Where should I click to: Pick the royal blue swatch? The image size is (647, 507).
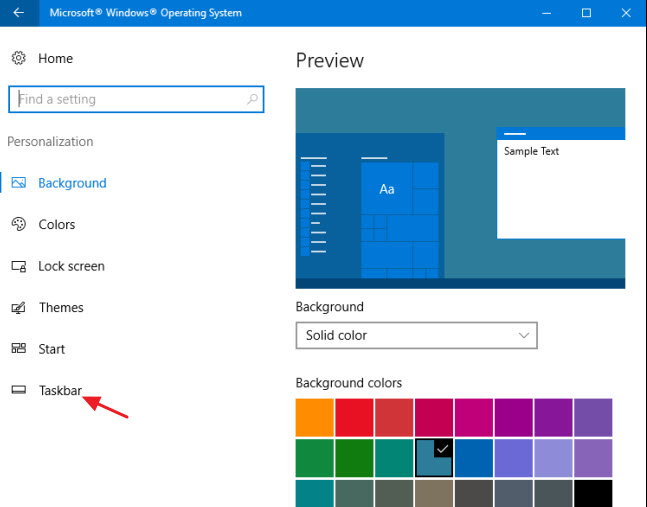click(474, 458)
